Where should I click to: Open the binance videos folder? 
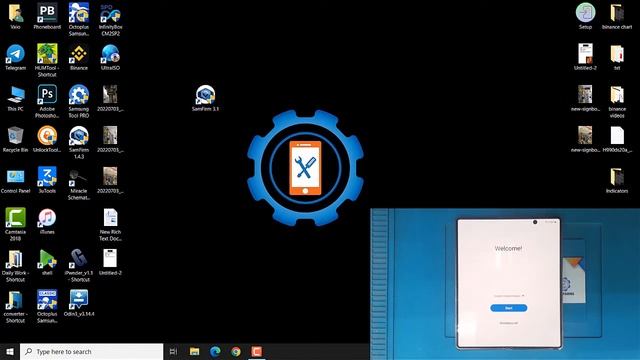click(x=617, y=101)
